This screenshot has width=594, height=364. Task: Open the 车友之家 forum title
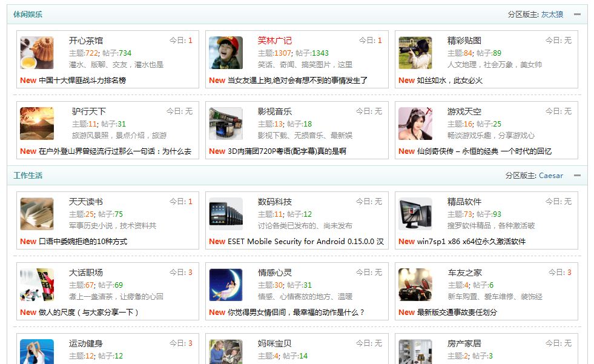(x=465, y=273)
